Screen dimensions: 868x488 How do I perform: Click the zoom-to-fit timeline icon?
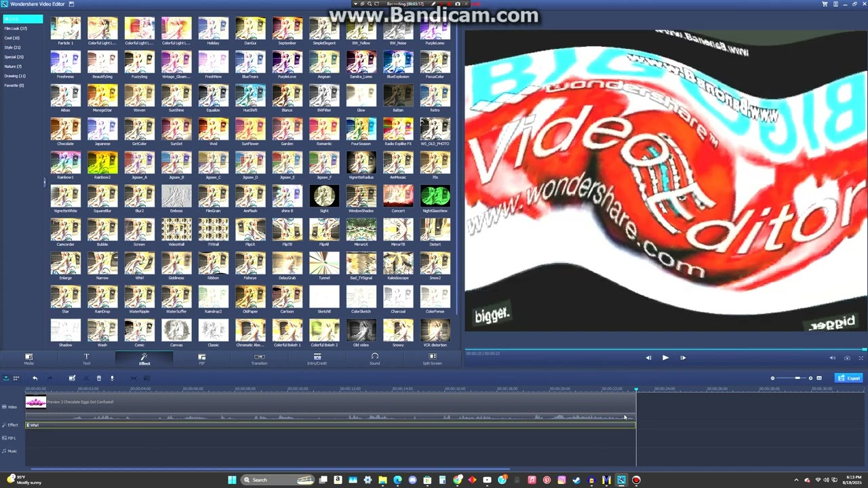pyautogui.click(x=819, y=378)
